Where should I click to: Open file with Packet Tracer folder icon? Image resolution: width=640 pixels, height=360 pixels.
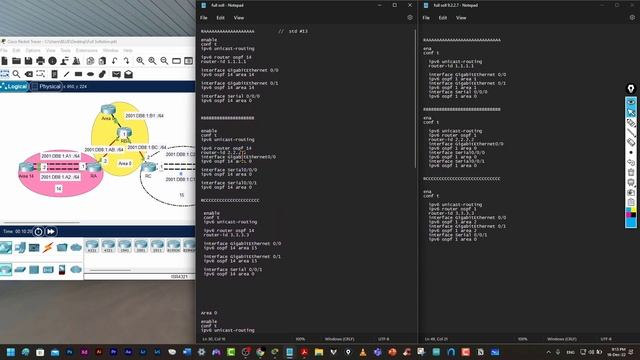16,61
